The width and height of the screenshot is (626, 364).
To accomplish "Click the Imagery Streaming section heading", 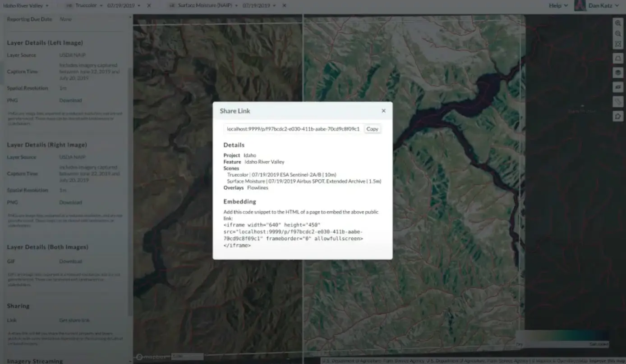I will [x=35, y=361].
